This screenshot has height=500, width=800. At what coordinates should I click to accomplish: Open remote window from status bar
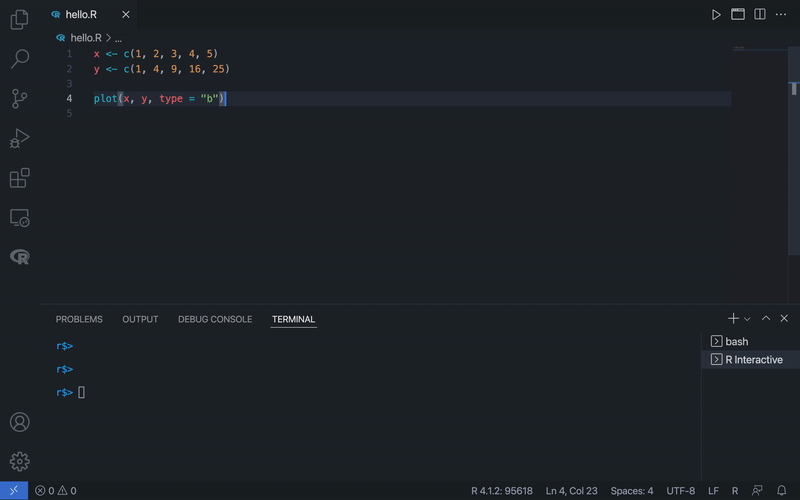(x=14, y=490)
